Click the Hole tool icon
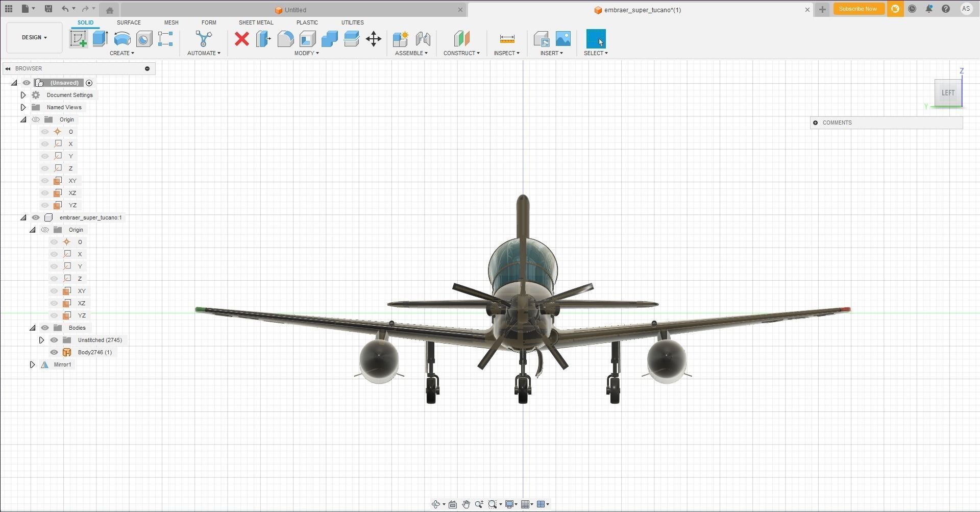This screenshot has width=980, height=512. pyautogui.click(x=144, y=39)
